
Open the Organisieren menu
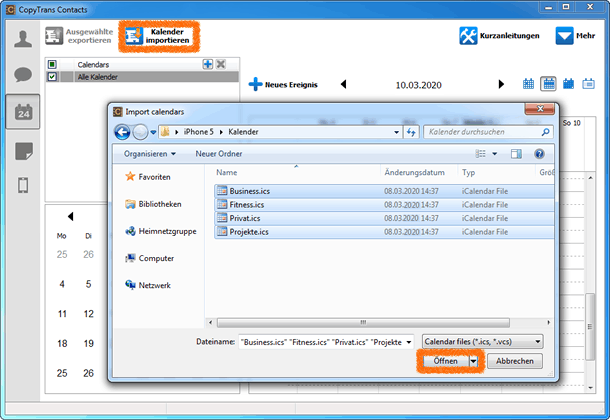pyautogui.click(x=150, y=154)
